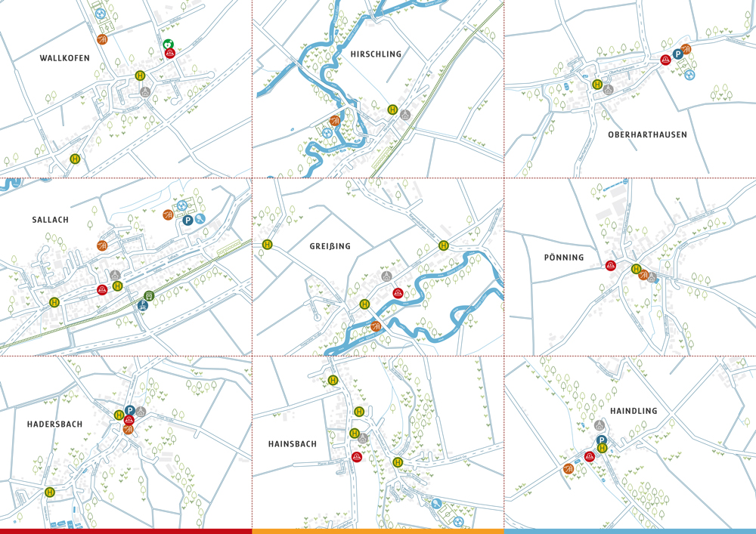Viewport: 756px width, 534px height.
Task: Click the blue soccer ball icon above Sallach
Action: point(181,205)
